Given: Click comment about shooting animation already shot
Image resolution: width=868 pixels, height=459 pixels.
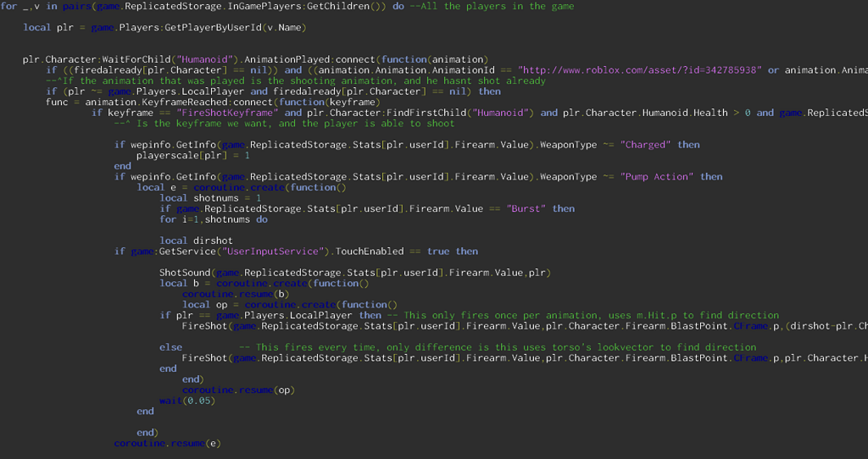Looking at the screenshot, I should click(296, 80).
